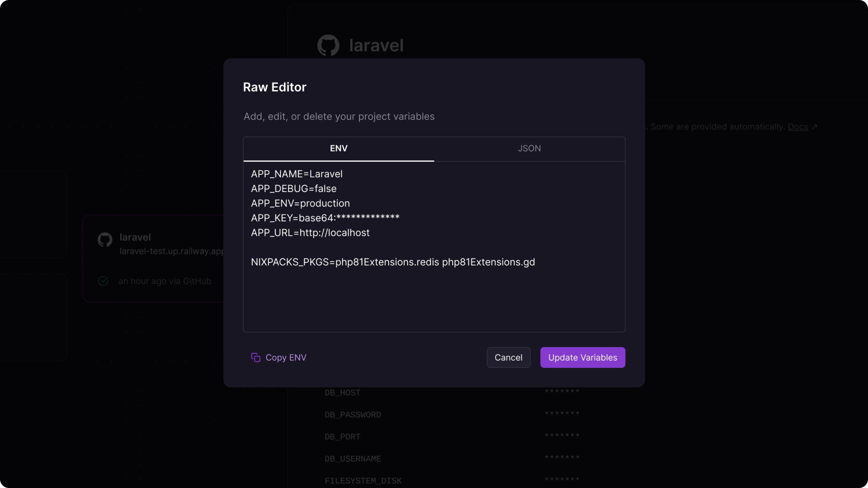Viewport: 868px width, 488px height.
Task: Switch to the ENV tab
Action: point(339,149)
